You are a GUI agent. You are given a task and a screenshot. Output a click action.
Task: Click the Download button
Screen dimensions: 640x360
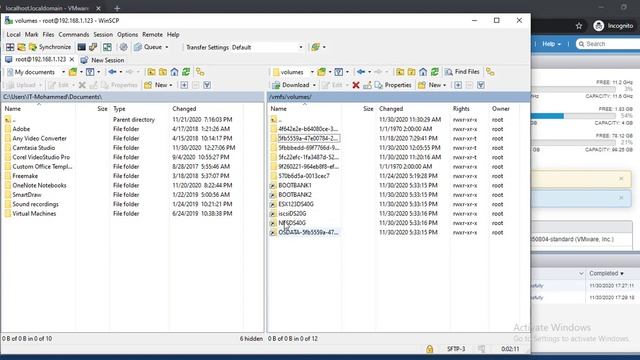(x=291, y=85)
